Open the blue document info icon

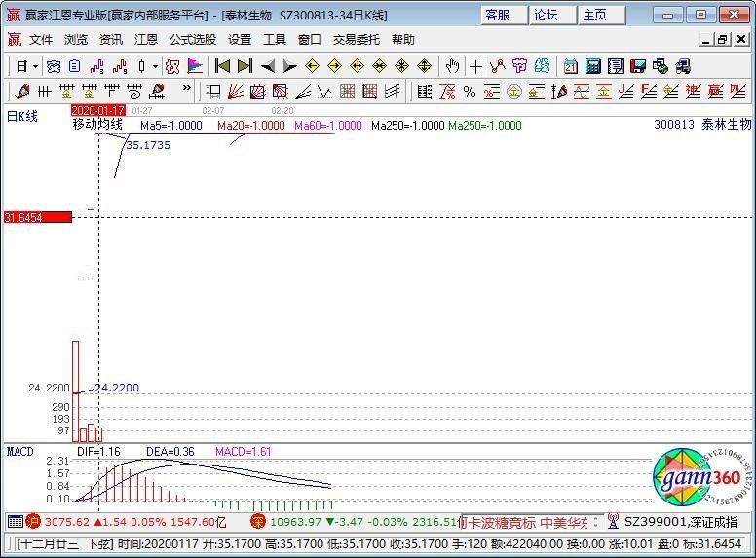click(x=74, y=66)
